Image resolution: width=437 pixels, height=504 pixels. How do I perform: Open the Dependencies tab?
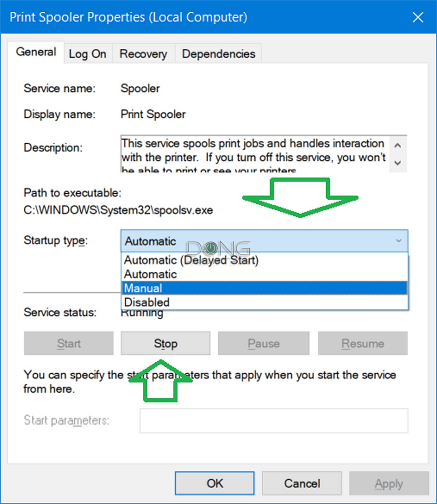tap(219, 54)
